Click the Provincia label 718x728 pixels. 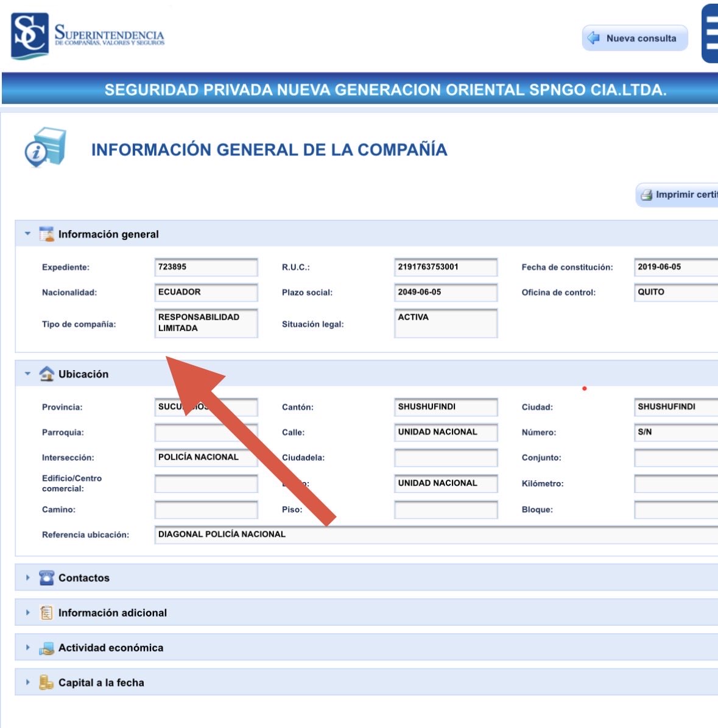coord(62,407)
